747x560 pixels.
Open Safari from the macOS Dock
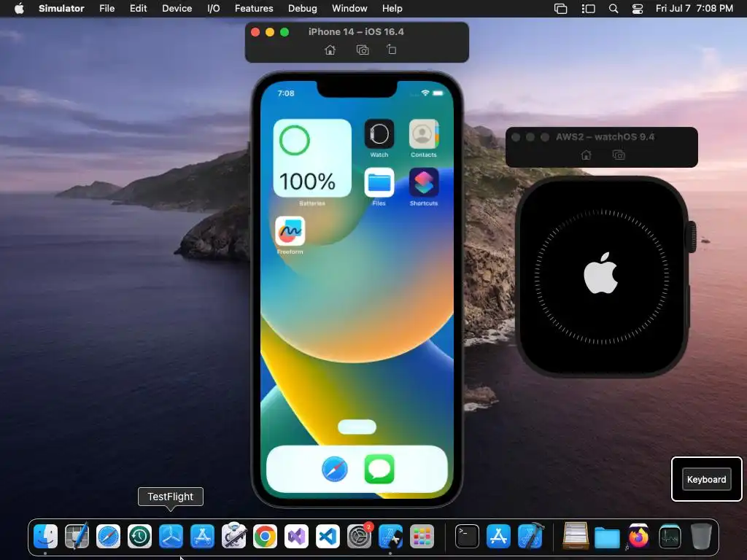tap(108, 537)
